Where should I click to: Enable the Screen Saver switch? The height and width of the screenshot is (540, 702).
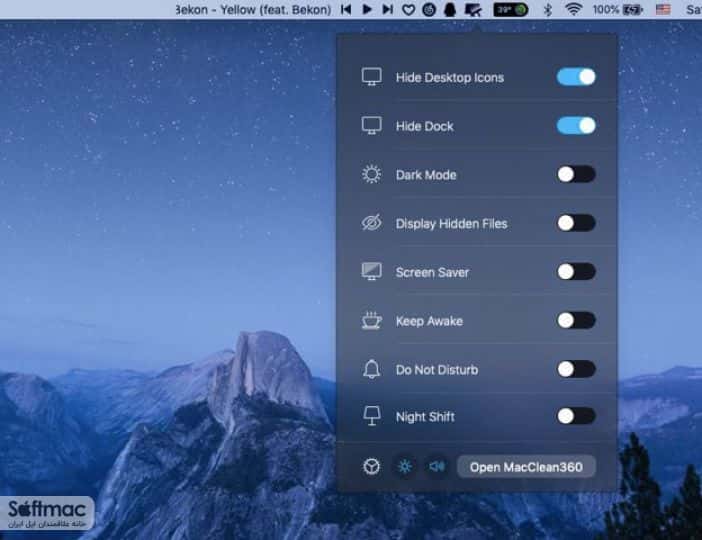click(576, 271)
